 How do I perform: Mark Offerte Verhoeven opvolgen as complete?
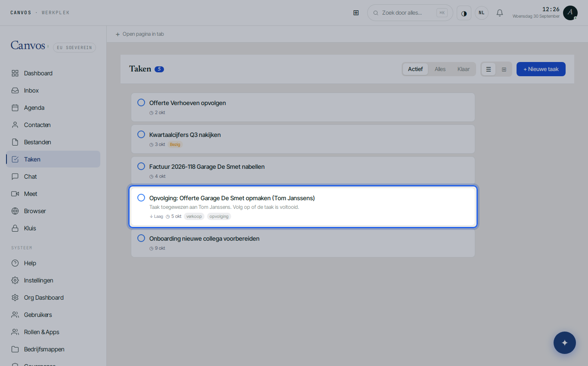[141, 102]
